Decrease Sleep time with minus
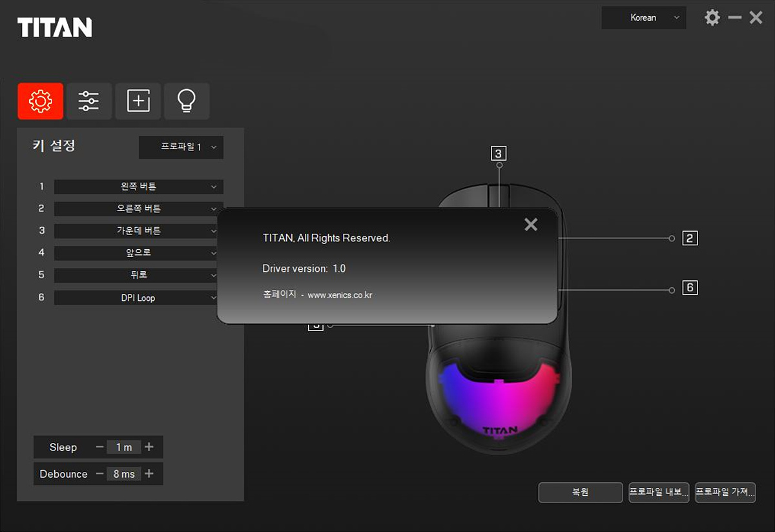The height and width of the screenshot is (532, 775). [99, 447]
